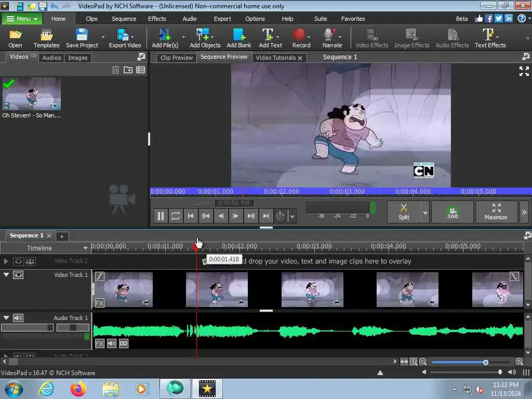Click the delete trash icon in the bin
The image size is (532, 399).
pyautogui.click(x=116, y=70)
